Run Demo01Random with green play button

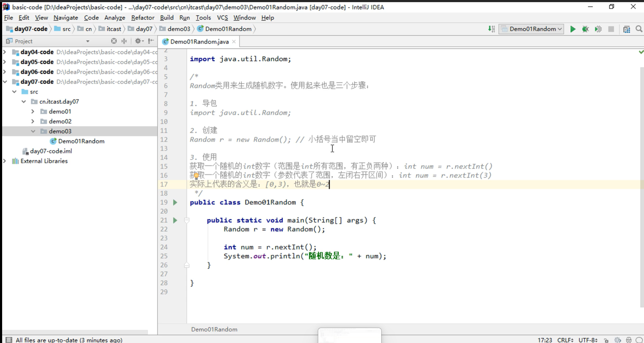(573, 29)
